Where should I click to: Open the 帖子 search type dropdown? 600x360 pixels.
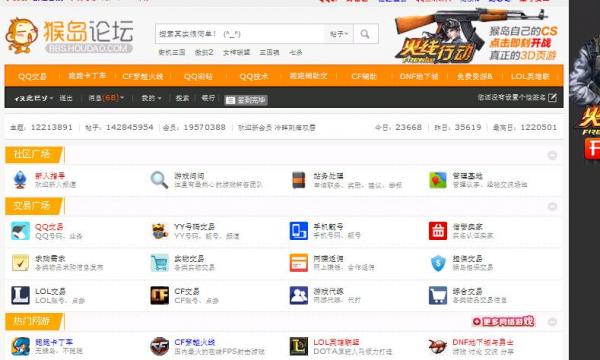pyautogui.click(x=339, y=34)
